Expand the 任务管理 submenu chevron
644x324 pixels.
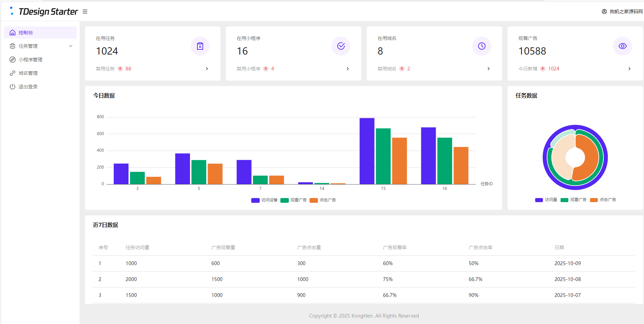71,46
